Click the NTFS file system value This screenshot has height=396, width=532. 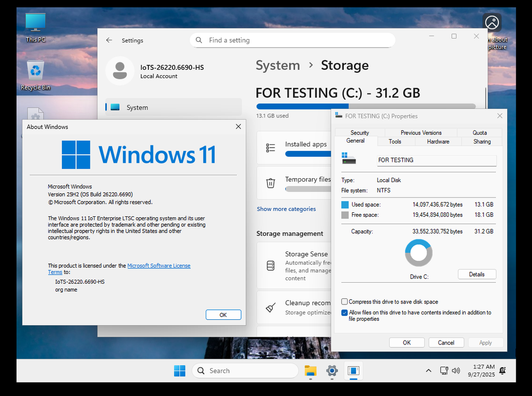[x=383, y=190]
